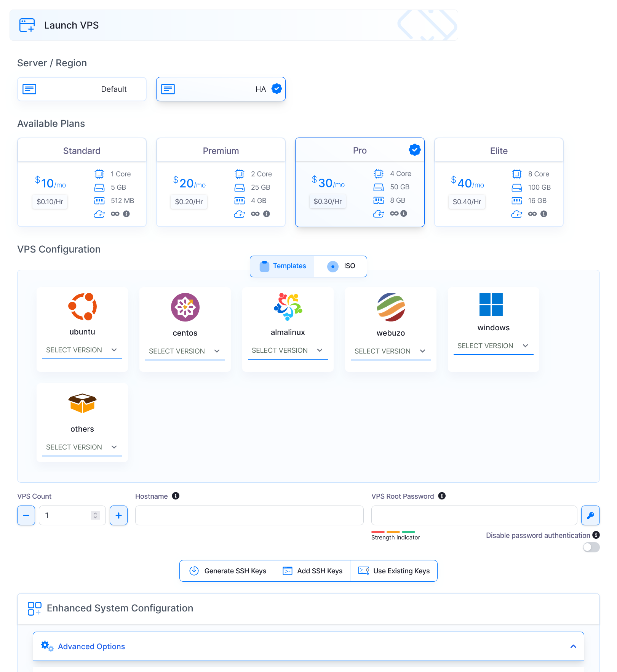This screenshot has width=617, height=672.
Task: Click the infinity icon in the Standard plan
Action: pos(115,214)
